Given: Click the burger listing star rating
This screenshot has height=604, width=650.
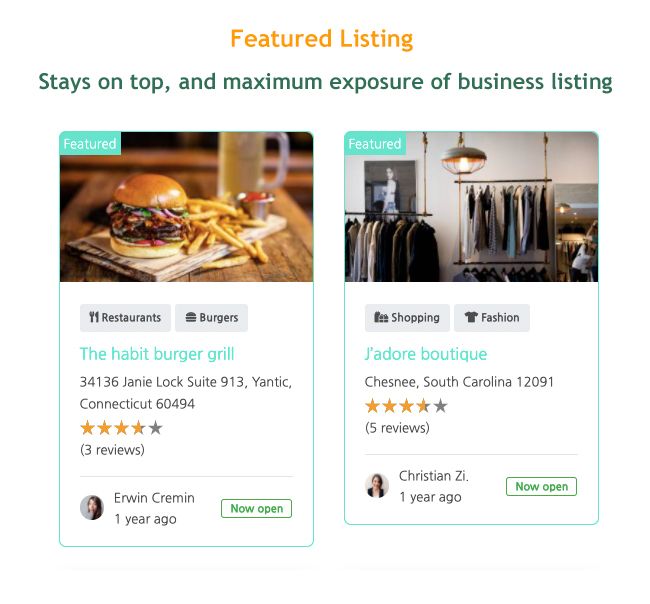Looking at the screenshot, I should click(120, 428).
